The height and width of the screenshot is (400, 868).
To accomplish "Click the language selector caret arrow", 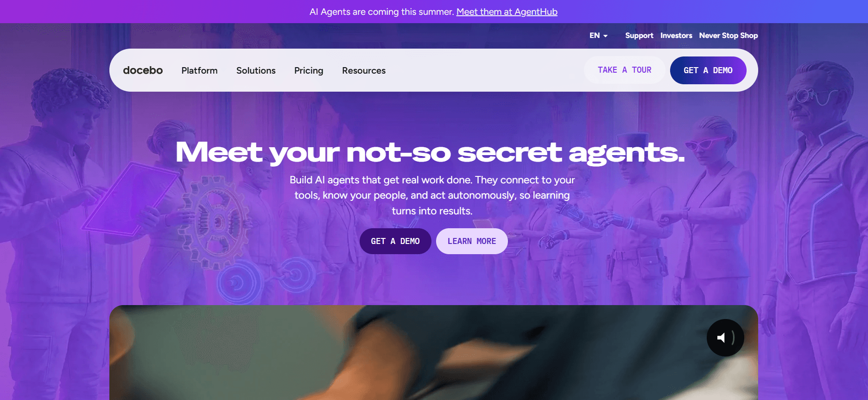I will pos(605,36).
